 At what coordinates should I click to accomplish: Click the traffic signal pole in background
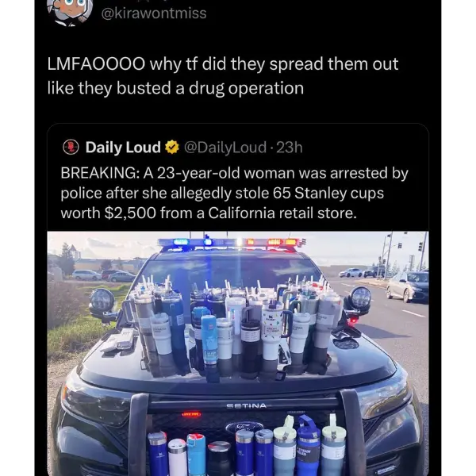[390, 255]
